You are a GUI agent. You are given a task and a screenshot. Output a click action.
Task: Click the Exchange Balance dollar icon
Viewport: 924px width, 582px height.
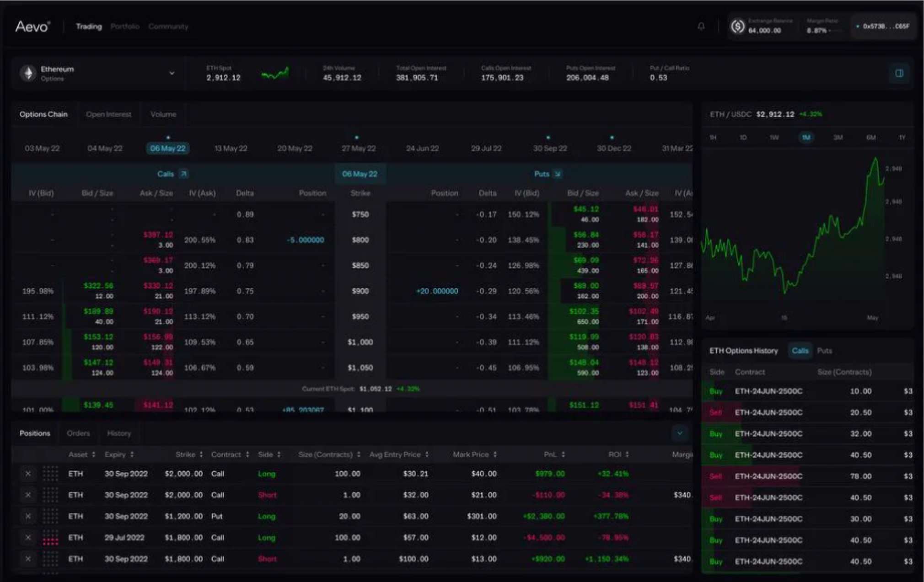click(737, 26)
